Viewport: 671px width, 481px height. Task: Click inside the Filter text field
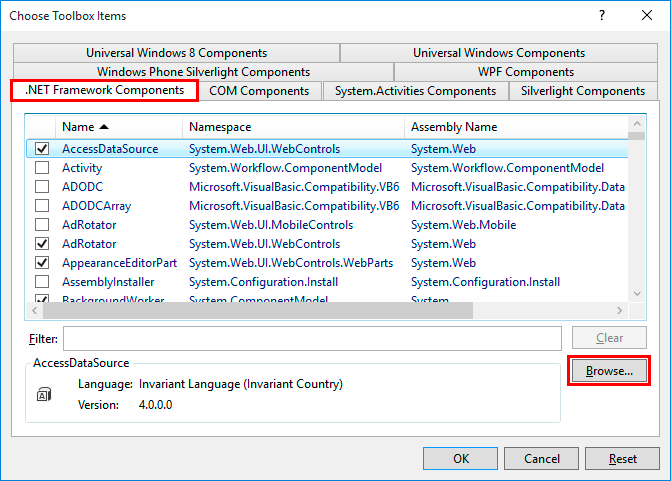[312, 338]
